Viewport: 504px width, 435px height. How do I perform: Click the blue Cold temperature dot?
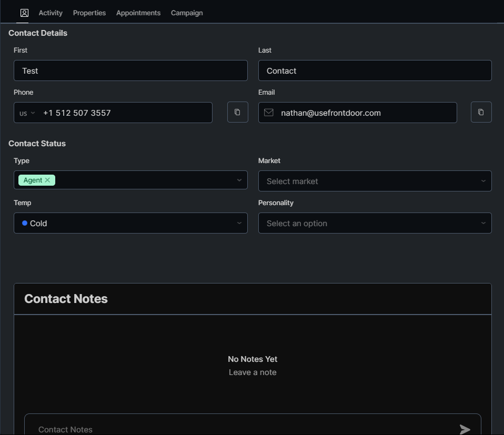pos(25,223)
